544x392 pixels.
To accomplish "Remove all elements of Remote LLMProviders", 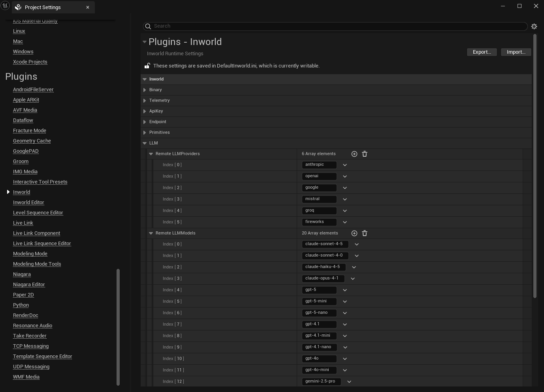I will 365,154.
